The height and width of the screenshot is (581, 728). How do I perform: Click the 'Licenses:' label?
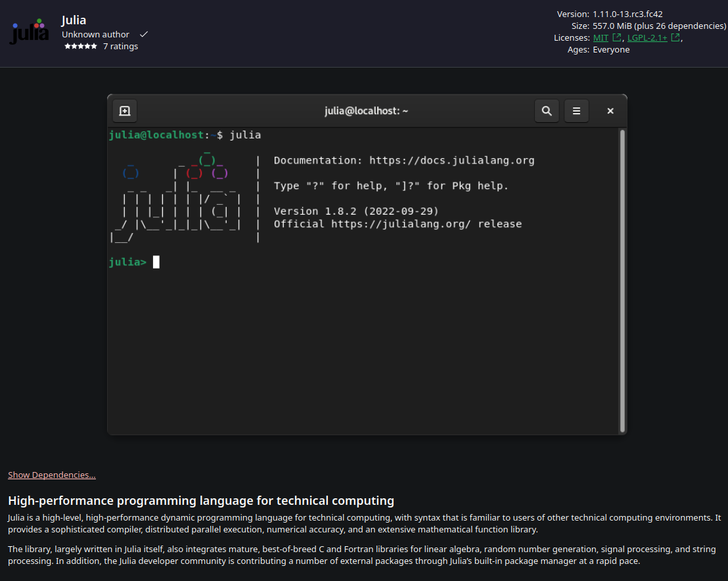coord(572,38)
